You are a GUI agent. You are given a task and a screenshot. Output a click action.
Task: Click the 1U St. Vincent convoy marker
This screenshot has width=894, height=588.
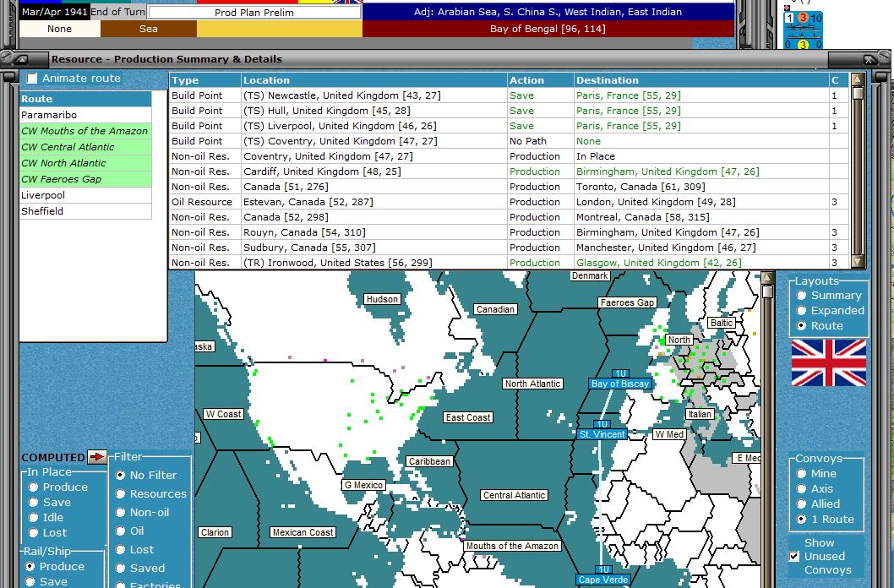click(602, 430)
